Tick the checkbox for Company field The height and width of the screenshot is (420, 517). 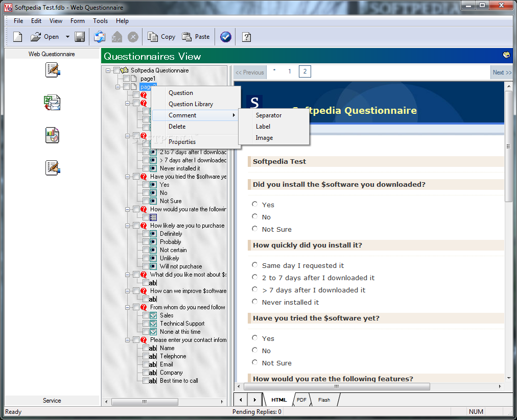(x=146, y=373)
